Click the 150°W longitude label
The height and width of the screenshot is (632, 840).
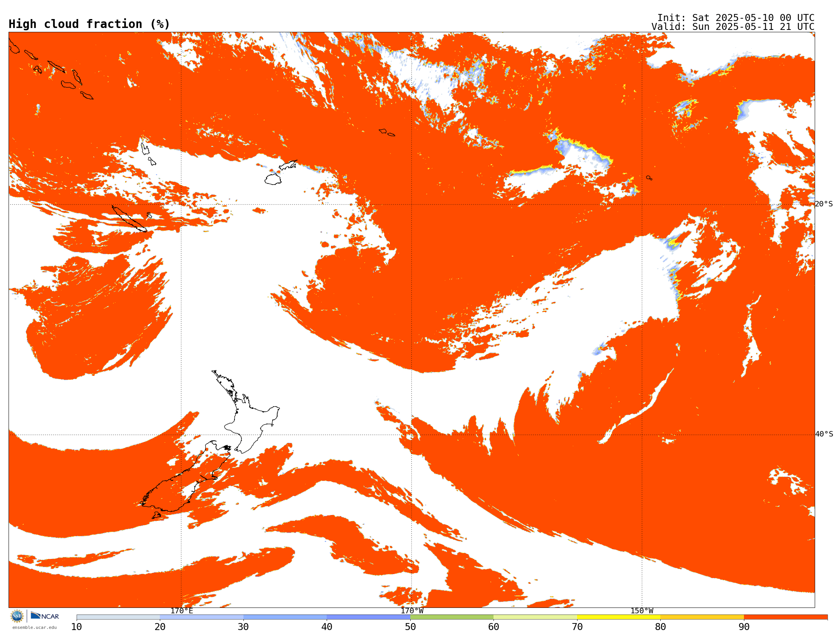pos(642,611)
